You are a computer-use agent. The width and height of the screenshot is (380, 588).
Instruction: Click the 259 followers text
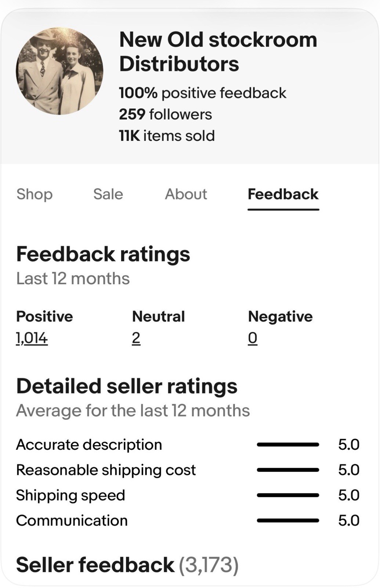[x=166, y=114]
